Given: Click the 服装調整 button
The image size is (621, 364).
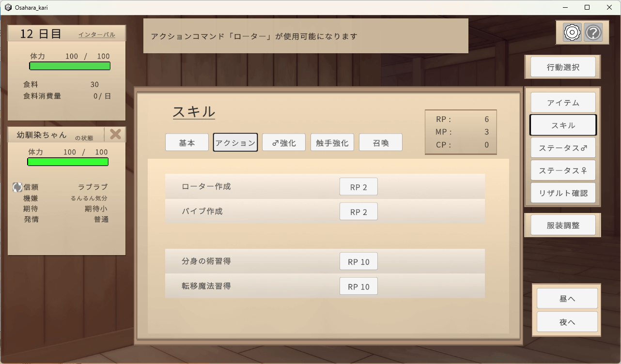Looking at the screenshot, I should click(x=563, y=225).
